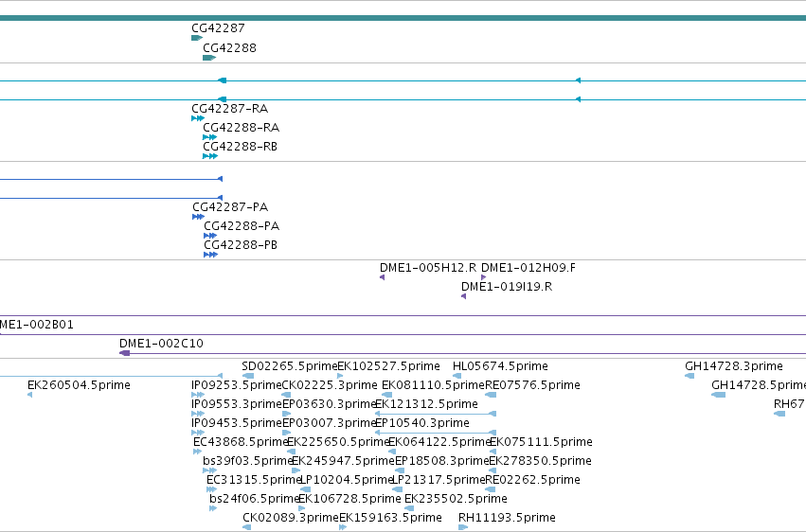Click EK235502.5prime EST label
This screenshot has height=532, width=806.
(x=456, y=499)
